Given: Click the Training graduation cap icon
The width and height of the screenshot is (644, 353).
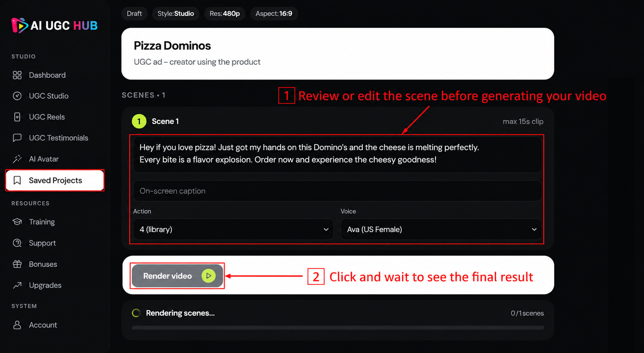Looking at the screenshot, I should 17,222.
